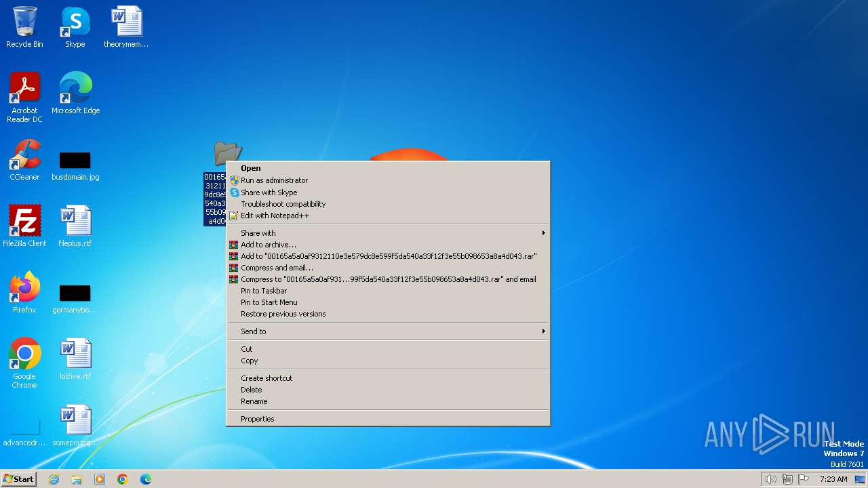Choose Compress and email...
The height and width of the screenshot is (488, 868).
(x=388, y=268)
